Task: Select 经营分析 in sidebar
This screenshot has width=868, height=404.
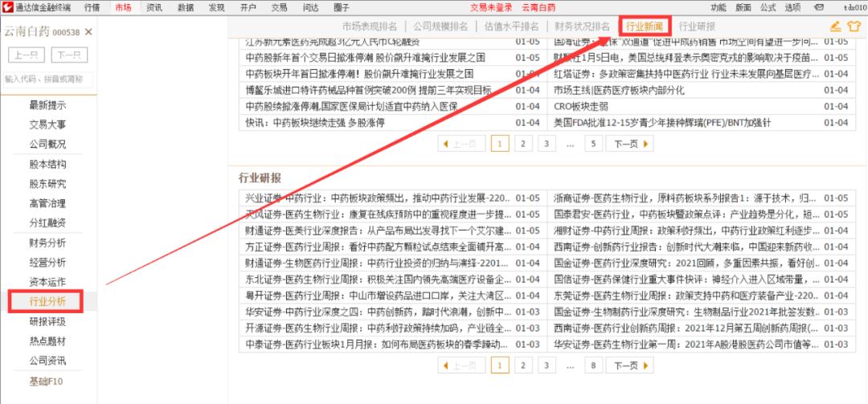Action: coord(47,263)
